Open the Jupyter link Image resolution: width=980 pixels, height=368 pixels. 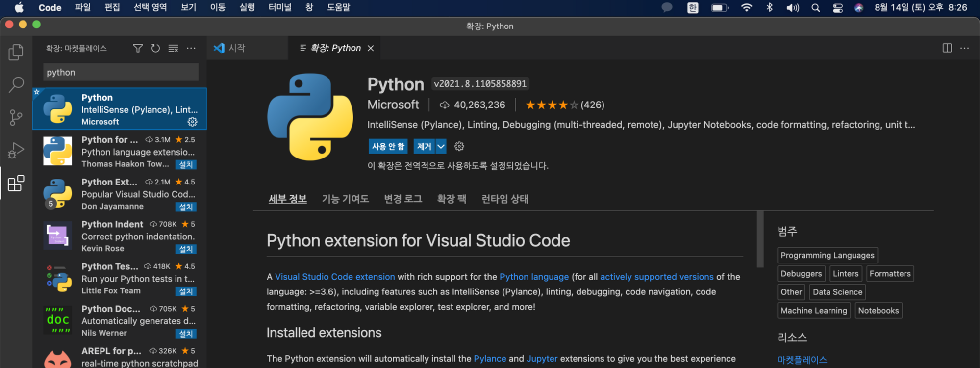(542, 359)
